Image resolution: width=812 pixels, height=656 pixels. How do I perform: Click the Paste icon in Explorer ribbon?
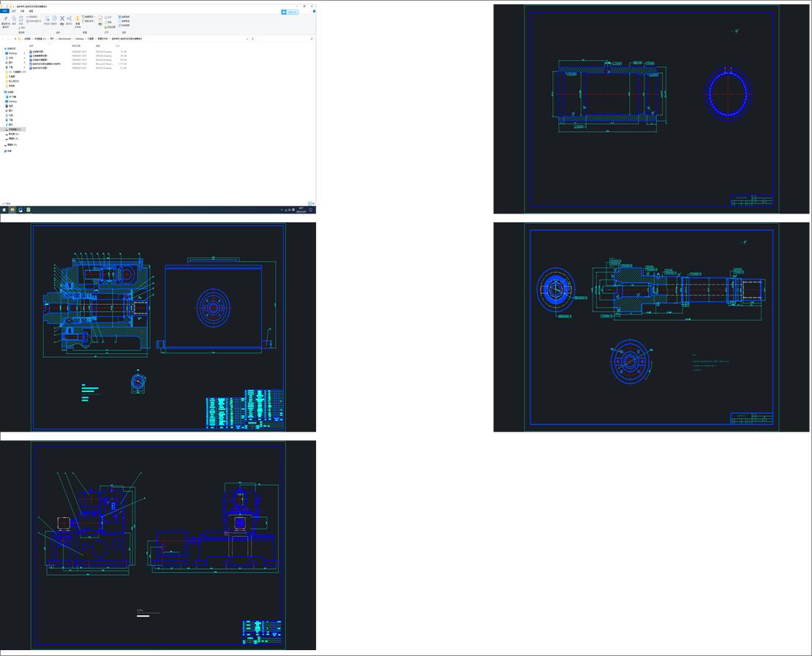pos(20,20)
